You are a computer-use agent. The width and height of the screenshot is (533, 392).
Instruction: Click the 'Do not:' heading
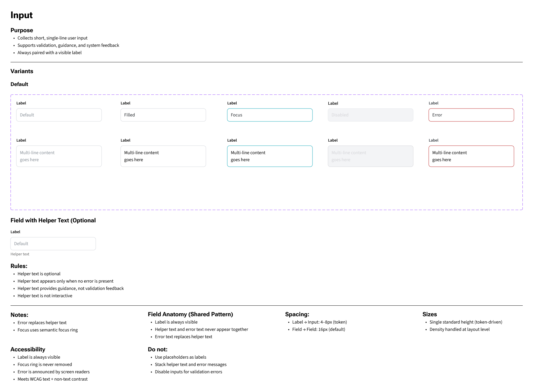click(158, 349)
